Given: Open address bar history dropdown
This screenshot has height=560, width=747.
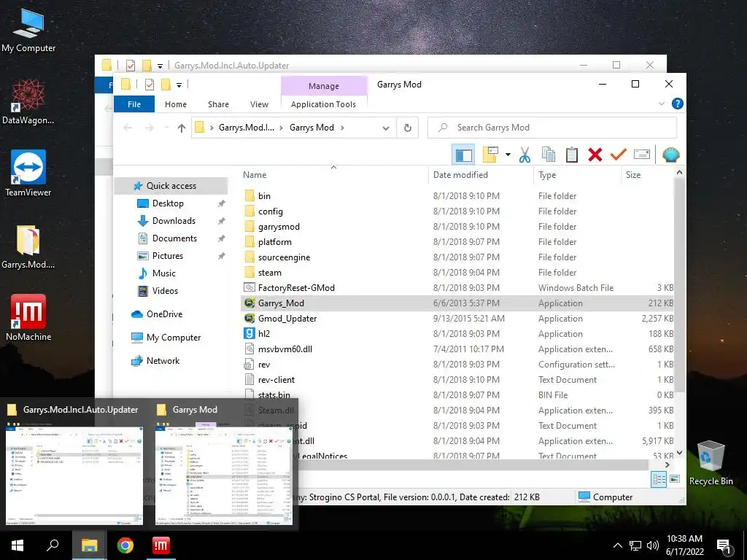Looking at the screenshot, I should coord(386,128).
